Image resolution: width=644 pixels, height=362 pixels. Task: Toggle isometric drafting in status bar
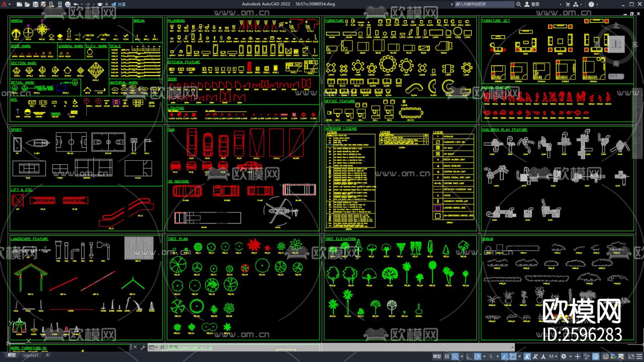pyautogui.click(x=491, y=357)
